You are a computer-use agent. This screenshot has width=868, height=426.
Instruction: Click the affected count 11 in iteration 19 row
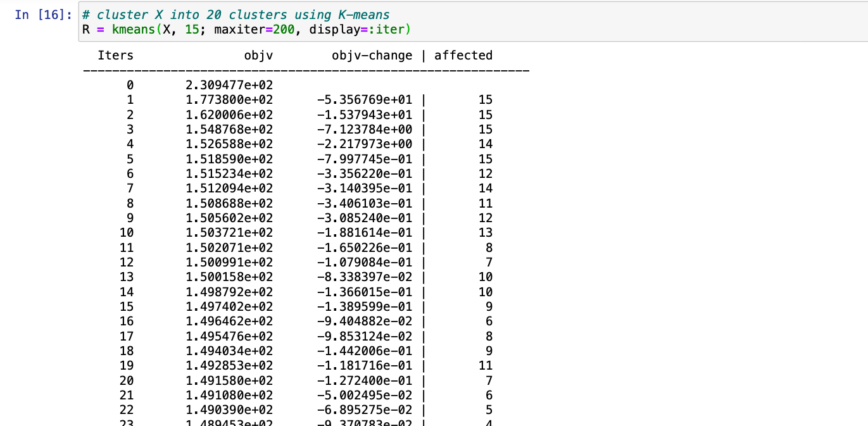point(486,366)
